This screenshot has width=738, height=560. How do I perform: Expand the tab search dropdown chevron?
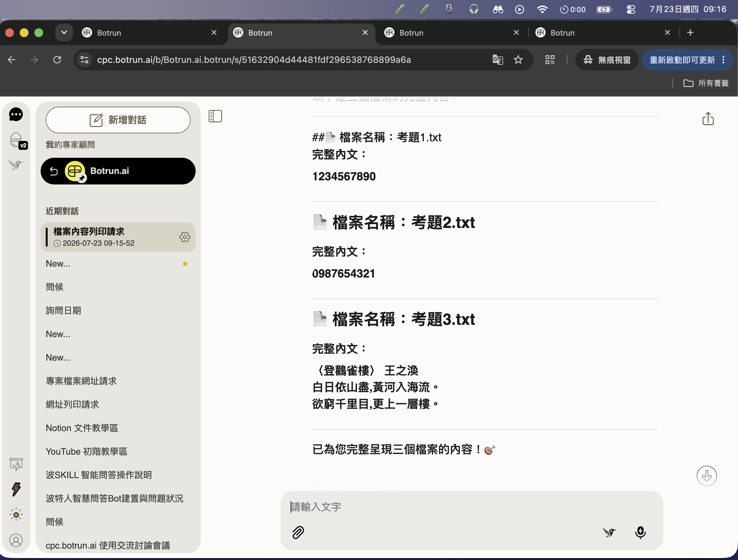coord(64,32)
